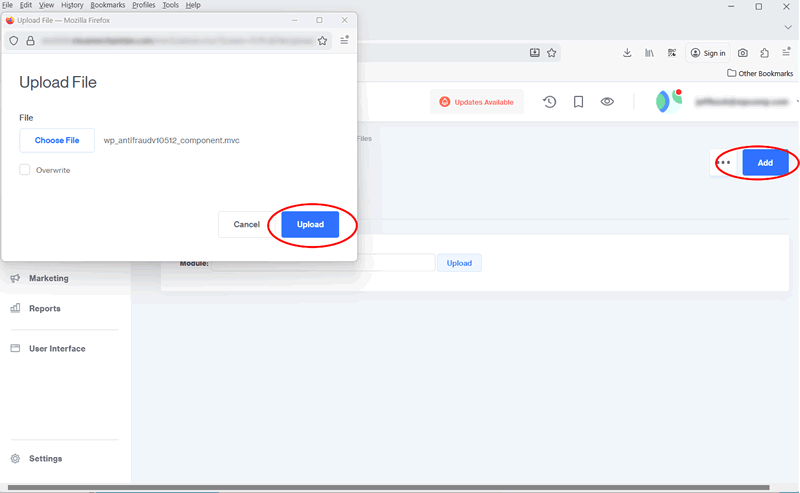Open the Updates Available notification
This screenshot has height=493, width=800.
pyautogui.click(x=477, y=102)
